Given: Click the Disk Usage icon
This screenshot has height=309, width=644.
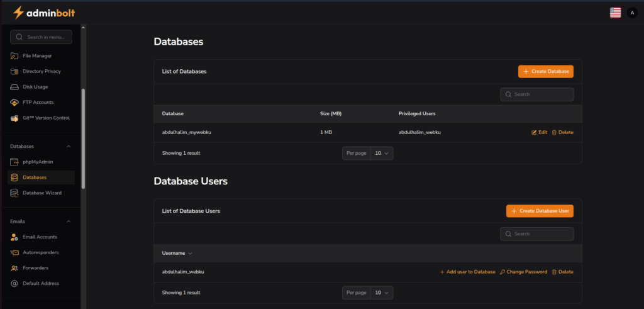Looking at the screenshot, I should (x=14, y=87).
